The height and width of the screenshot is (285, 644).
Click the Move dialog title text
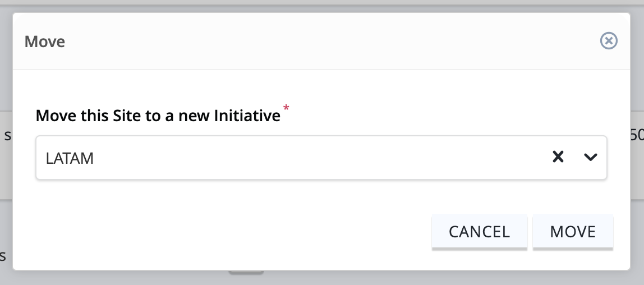[x=45, y=42]
